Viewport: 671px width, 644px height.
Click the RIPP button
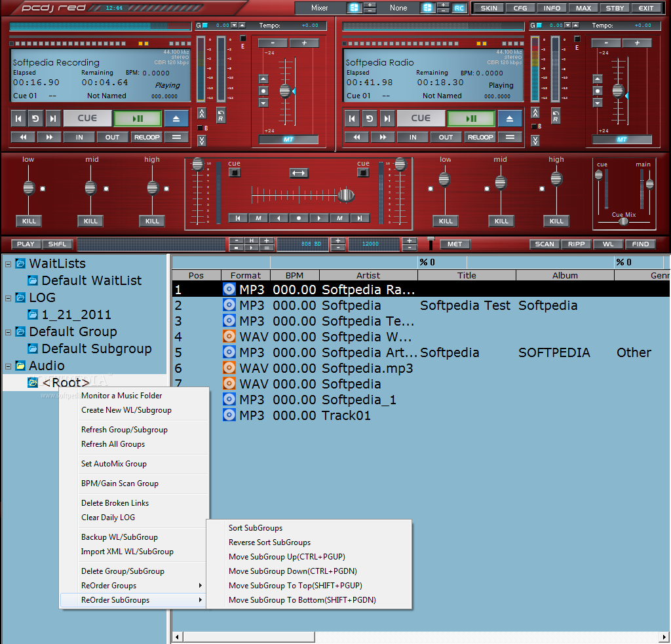pyautogui.click(x=576, y=244)
